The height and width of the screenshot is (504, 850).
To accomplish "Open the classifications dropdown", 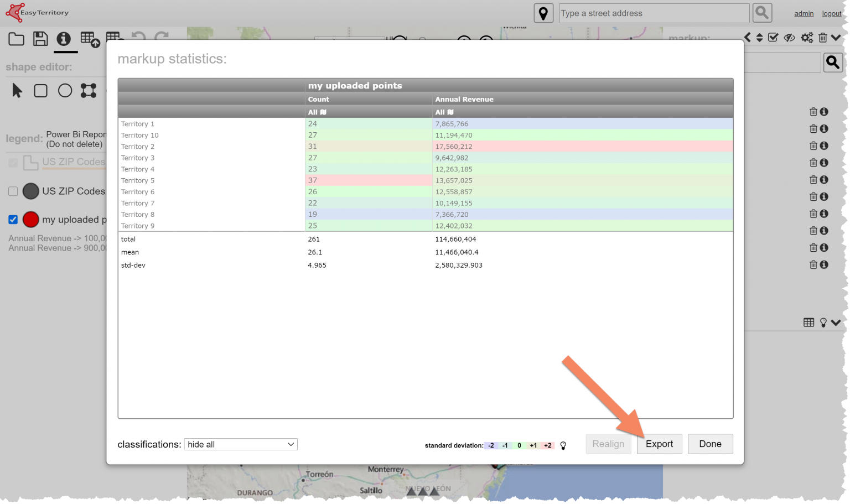I will 240,444.
